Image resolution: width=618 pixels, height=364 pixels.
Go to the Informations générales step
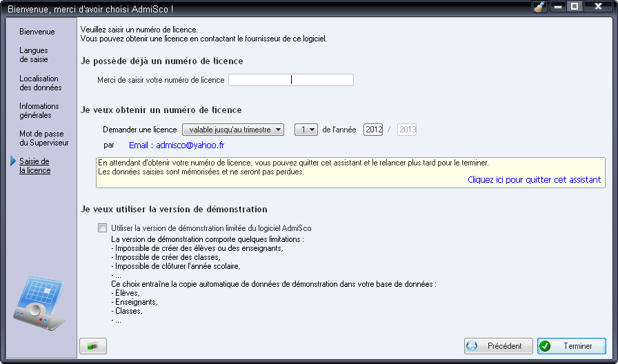coord(39,110)
